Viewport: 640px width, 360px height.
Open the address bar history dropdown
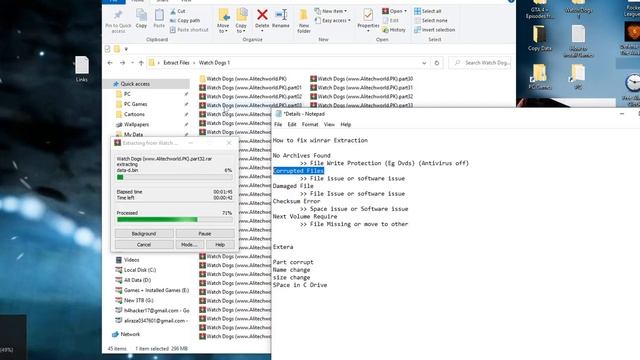tap(424, 63)
